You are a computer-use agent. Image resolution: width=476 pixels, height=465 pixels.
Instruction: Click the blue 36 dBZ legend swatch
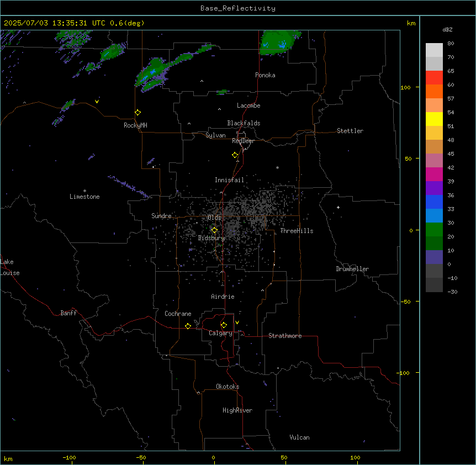pos(434,202)
